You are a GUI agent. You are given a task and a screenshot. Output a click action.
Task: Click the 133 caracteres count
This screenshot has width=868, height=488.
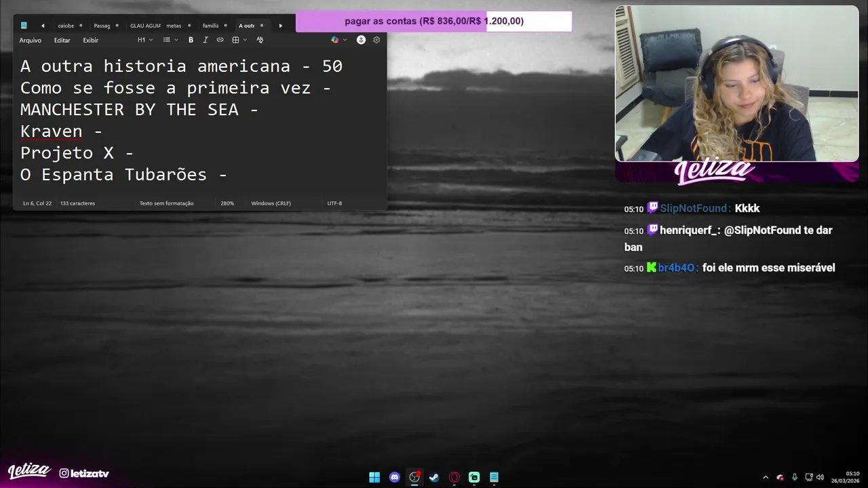pyautogui.click(x=77, y=203)
